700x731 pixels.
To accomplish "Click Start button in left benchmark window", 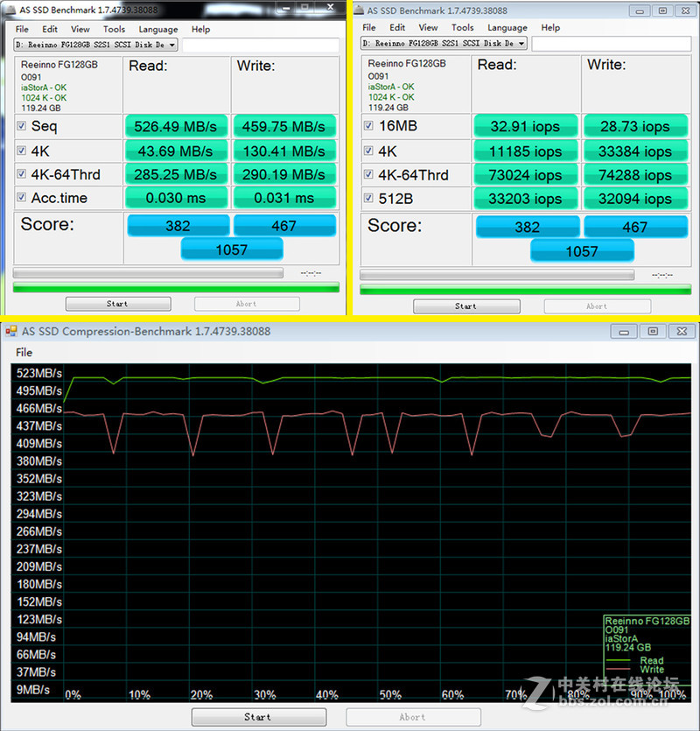I will (x=118, y=304).
